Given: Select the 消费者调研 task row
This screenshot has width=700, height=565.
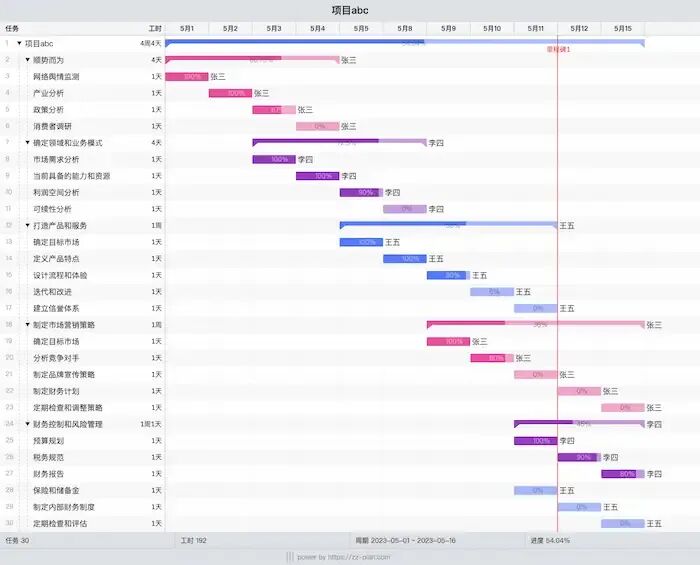Looking at the screenshot, I should [83, 126].
